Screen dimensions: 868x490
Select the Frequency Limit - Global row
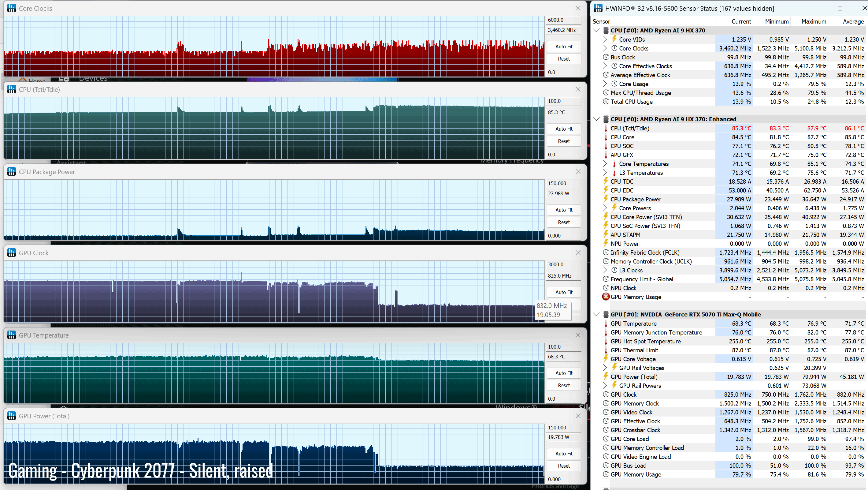pos(729,279)
